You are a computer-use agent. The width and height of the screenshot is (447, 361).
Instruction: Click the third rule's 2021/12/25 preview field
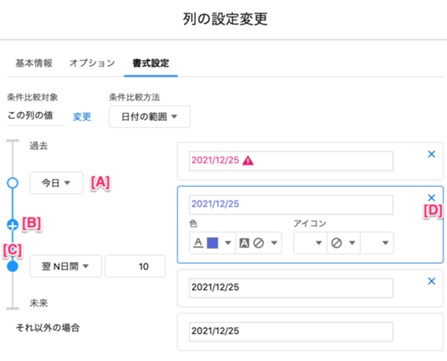tap(291, 288)
